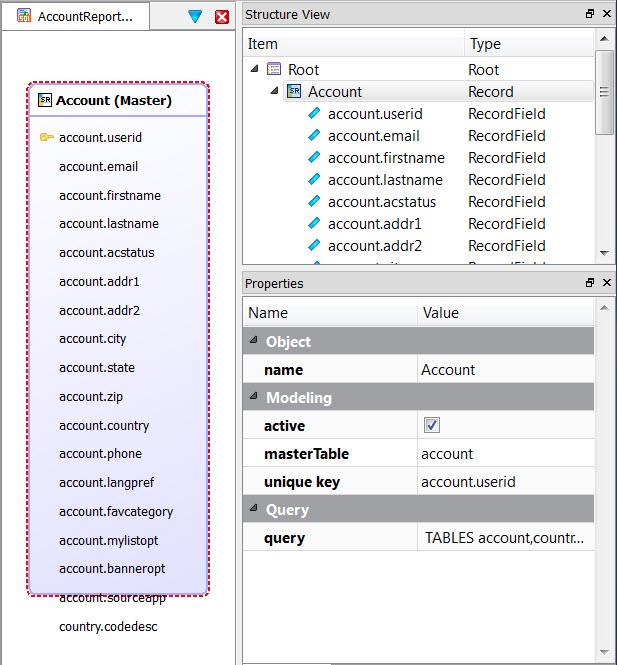Click the pencil icon beside account.email in tree
The width and height of the screenshot is (617, 665).
pyautogui.click(x=315, y=136)
